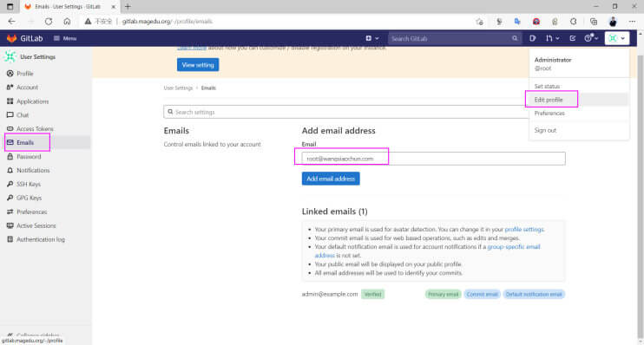The image size is (644, 345).
Task: Click the not secure warning icon
Action: coord(88,22)
